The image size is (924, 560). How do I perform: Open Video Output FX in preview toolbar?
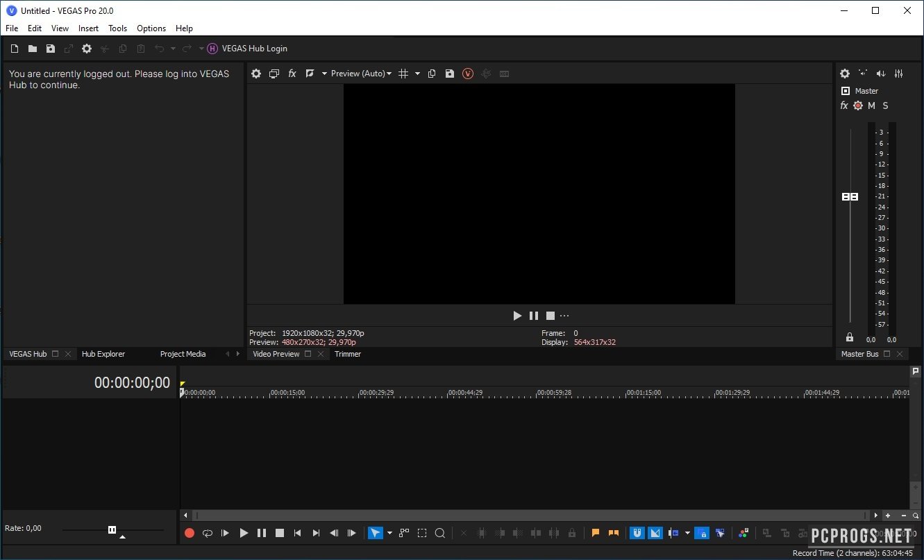(292, 74)
